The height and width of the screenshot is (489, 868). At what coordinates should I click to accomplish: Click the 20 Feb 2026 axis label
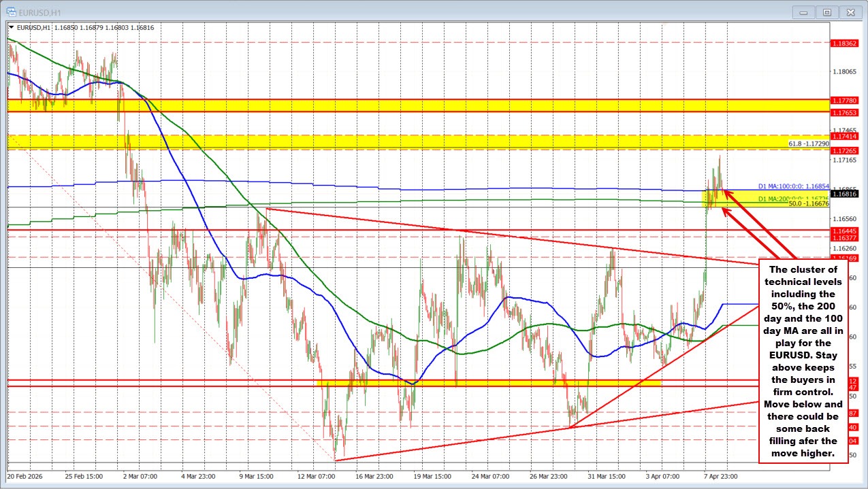[25, 477]
